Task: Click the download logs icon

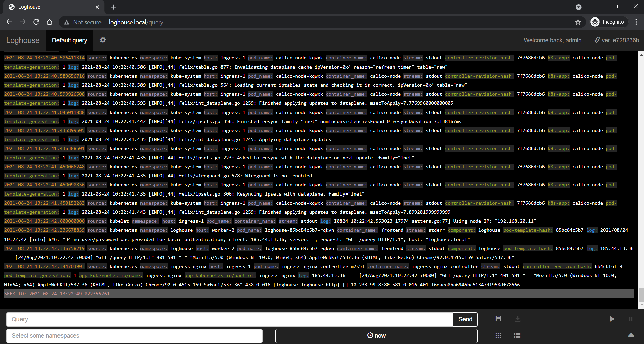Action: click(518, 319)
